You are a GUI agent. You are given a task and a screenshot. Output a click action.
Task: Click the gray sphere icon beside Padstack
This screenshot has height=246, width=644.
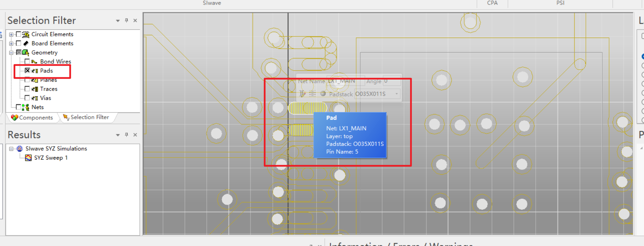coord(323,94)
